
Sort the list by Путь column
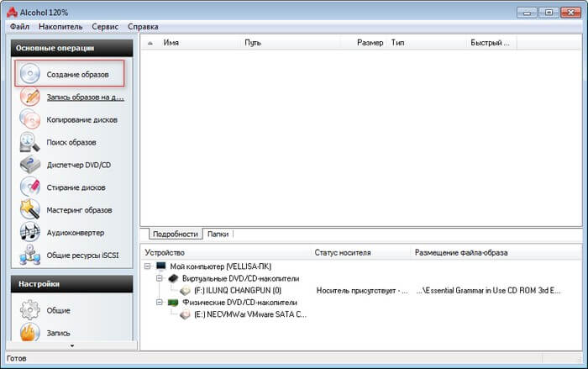(291, 43)
